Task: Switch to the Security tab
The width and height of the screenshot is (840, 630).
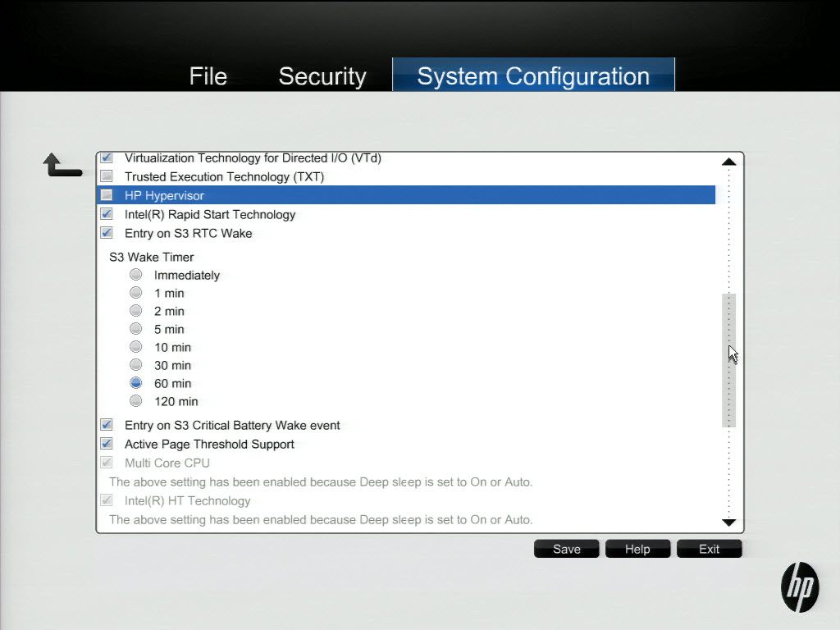Action: [x=322, y=76]
